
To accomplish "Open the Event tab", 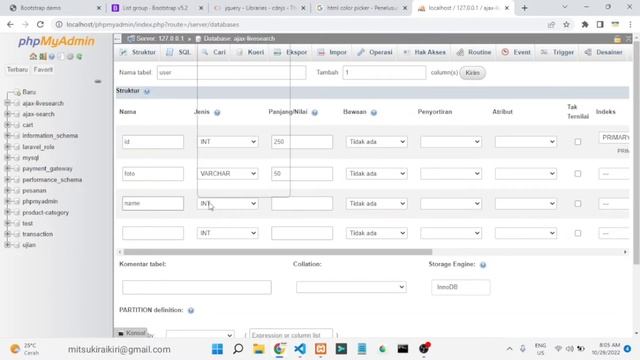I will click(516, 52).
